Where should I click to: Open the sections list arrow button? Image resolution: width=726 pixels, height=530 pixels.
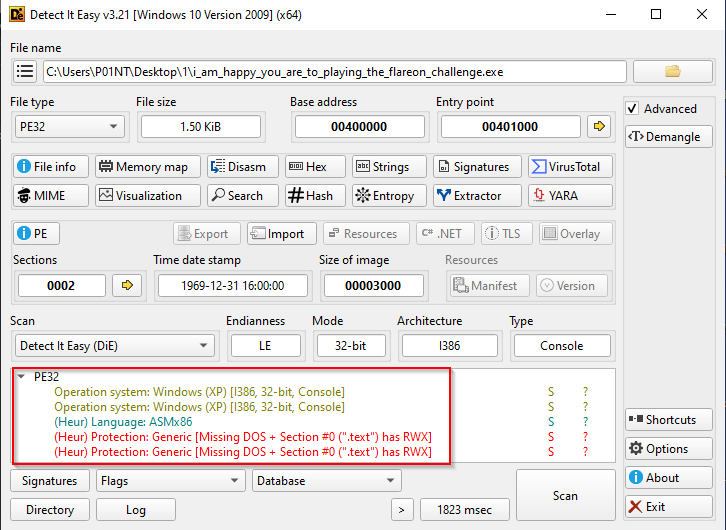127,285
